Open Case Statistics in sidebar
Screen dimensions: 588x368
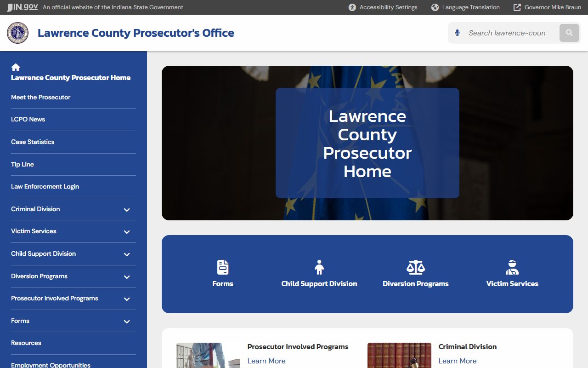(x=33, y=142)
